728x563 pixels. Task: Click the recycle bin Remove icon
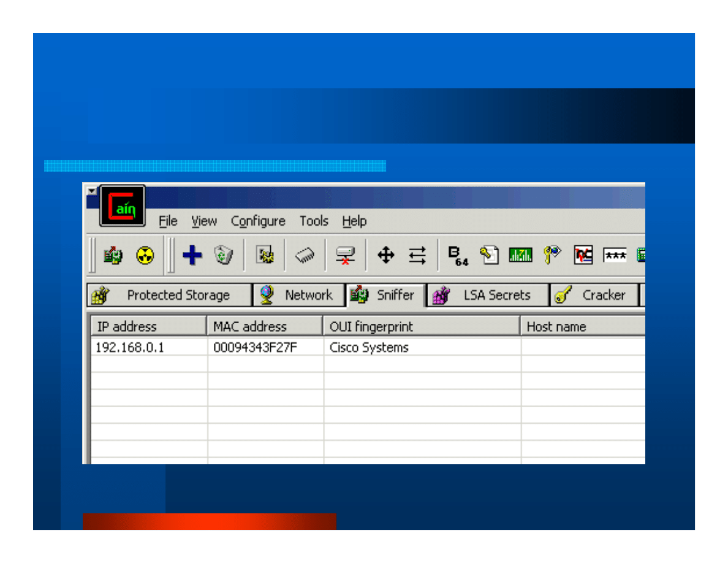point(222,255)
